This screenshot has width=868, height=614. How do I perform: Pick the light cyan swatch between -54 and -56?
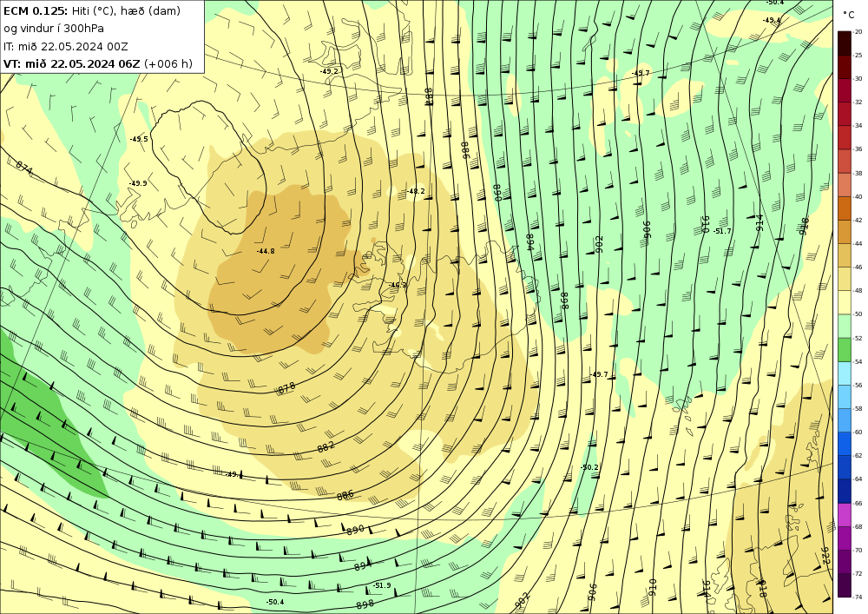coord(845,373)
